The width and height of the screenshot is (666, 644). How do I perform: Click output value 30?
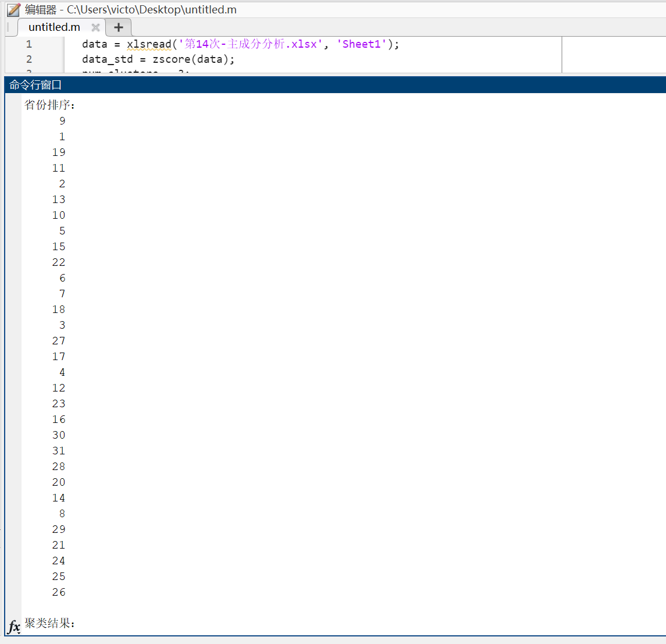[x=59, y=435]
